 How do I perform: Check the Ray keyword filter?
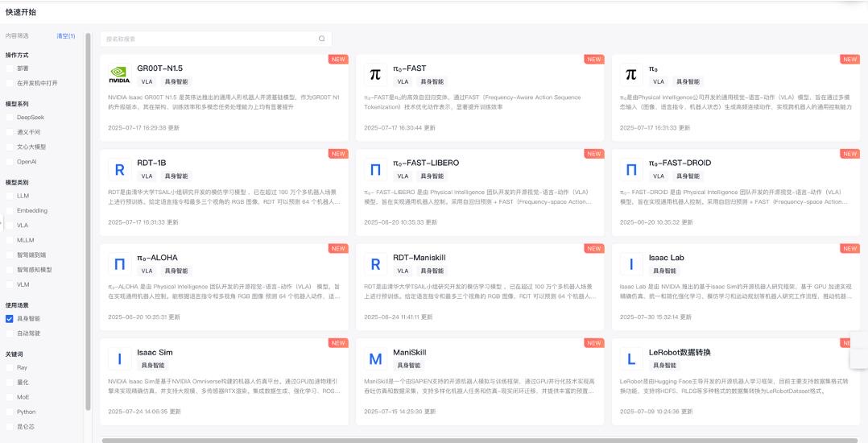click(10, 367)
